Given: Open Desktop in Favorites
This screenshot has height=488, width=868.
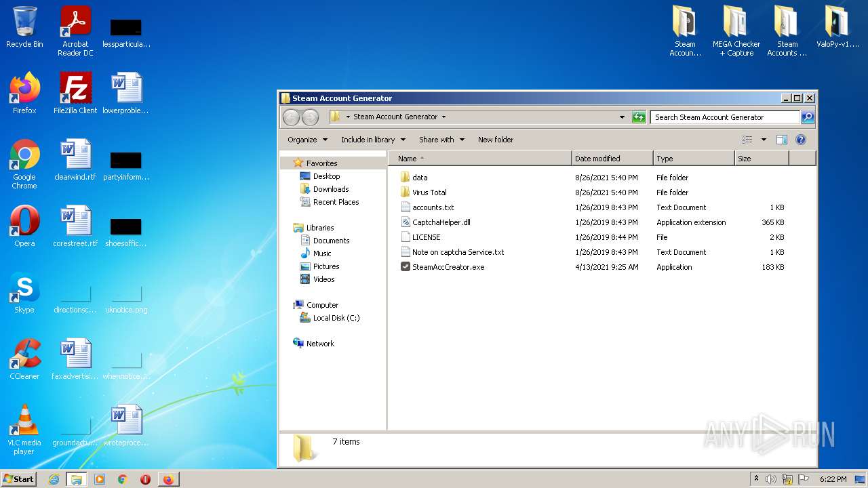Looking at the screenshot, I should [326, 176].
